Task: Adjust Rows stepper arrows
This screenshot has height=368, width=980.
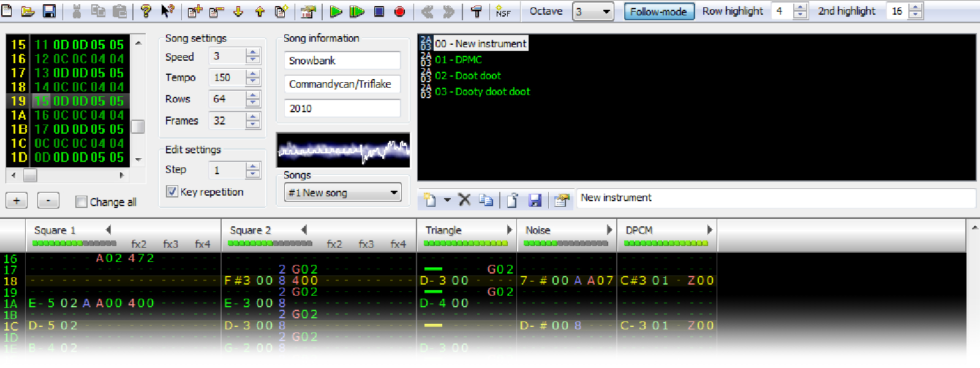Action: [252, 99]
